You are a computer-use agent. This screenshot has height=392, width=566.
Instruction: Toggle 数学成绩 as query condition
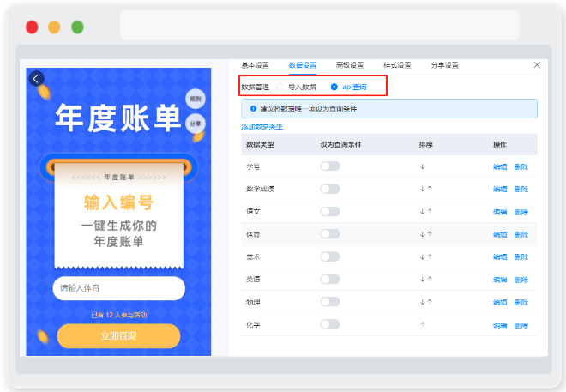(330, 189)
